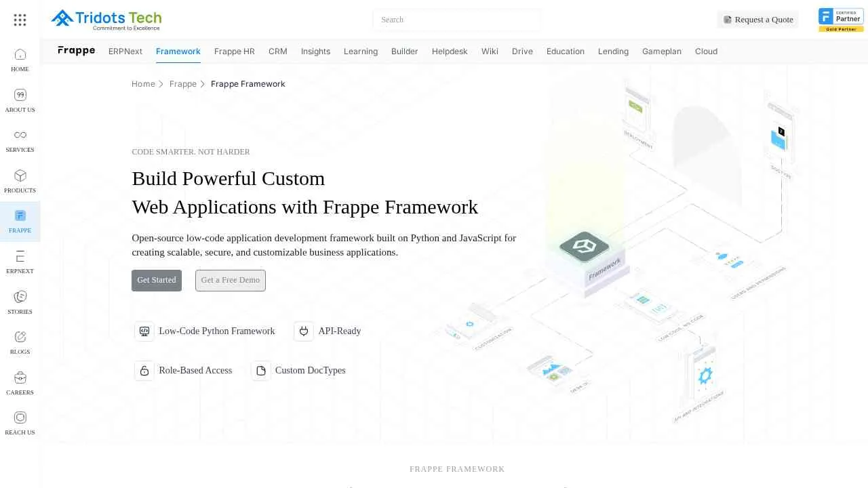Open the Helpdesk tab
This screenshot has width=868, height=488.
450,52
